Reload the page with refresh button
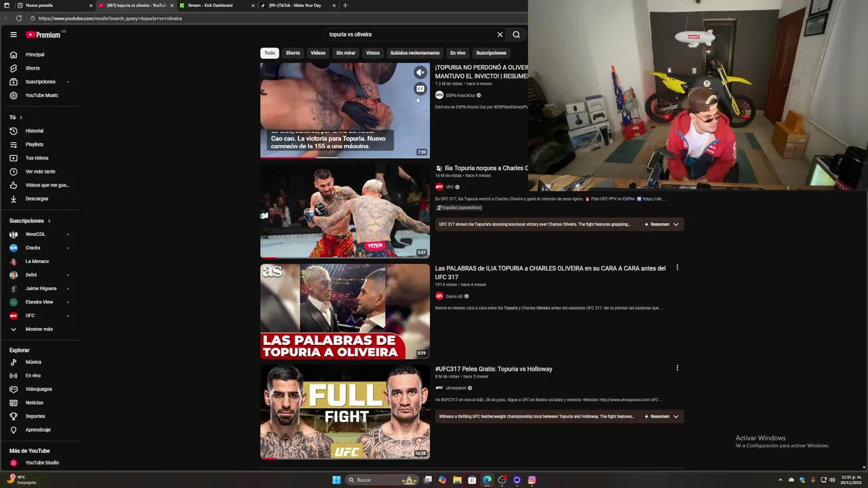Image resolution: width=868 pixels, height=488 pixels. (x=19, y=18)
